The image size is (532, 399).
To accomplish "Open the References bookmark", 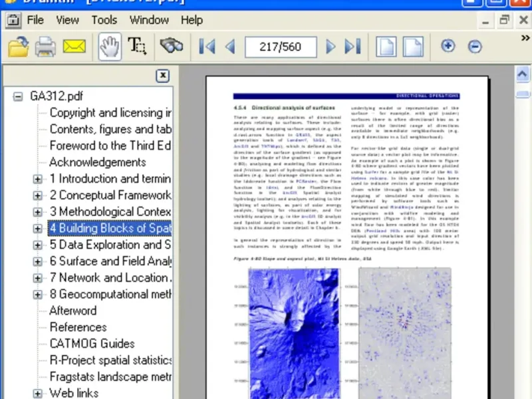I will click(x=78, y=327).
